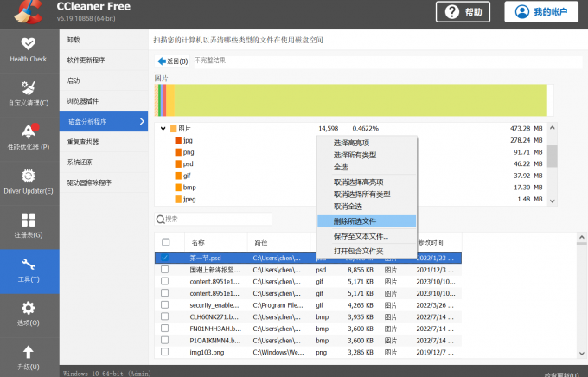Viewport: 588px width, 377px height.
Task: Uncheck the 第一节.psd file checkbox
Action: pos(164,258)
